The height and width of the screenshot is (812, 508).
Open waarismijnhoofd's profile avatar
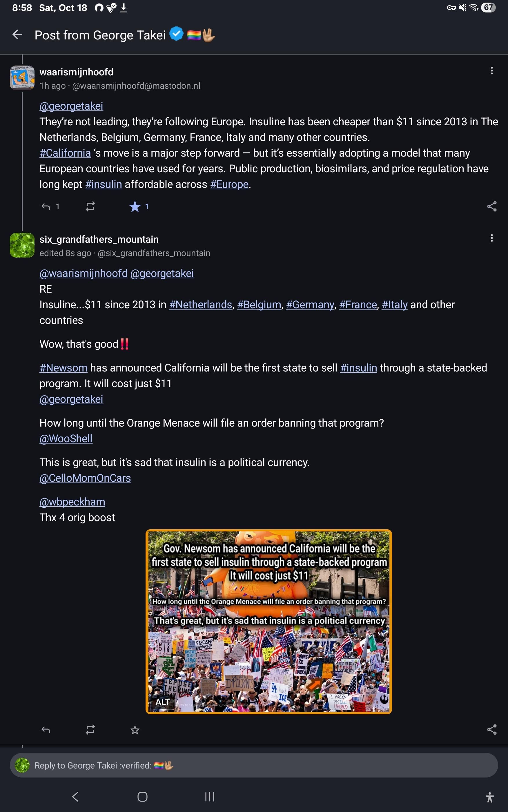click(x=22, y=78)
